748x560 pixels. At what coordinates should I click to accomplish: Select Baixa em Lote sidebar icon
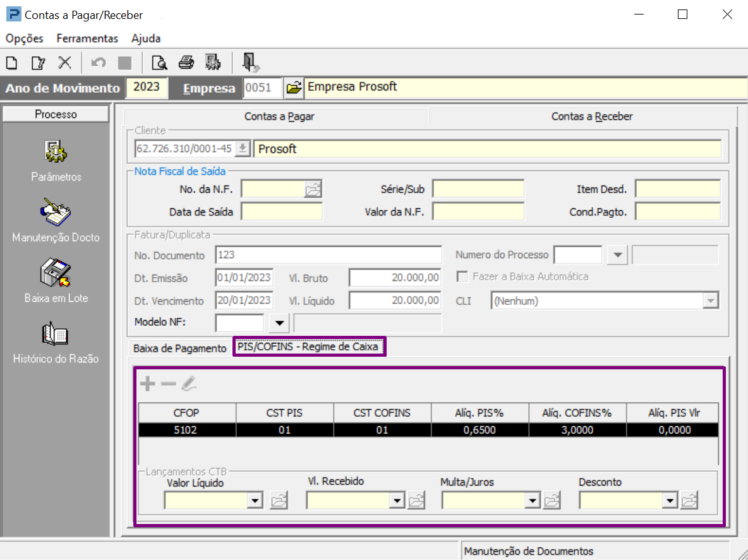pyautogui.click(x=56, y=273)
